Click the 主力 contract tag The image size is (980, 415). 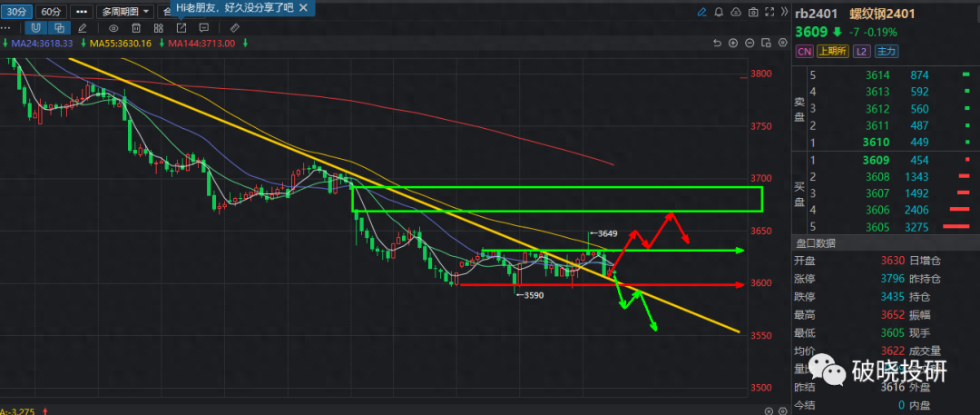pyautogui.click(x=887, y=52)
